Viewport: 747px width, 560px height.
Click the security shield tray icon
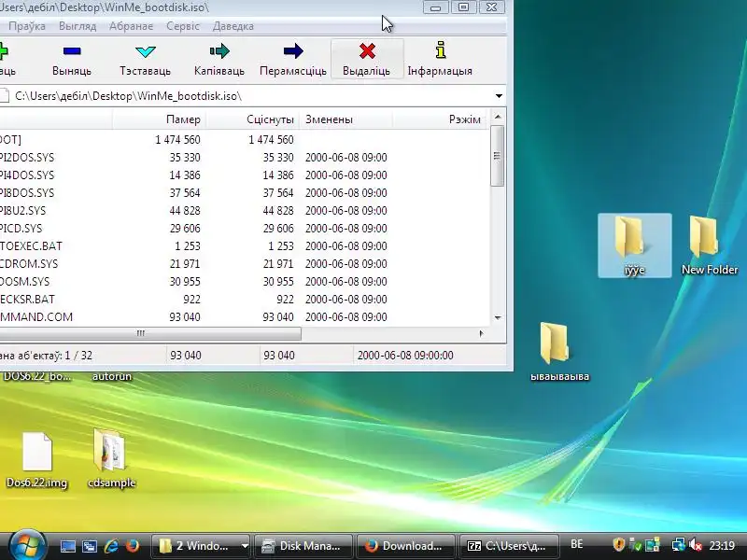point(618,545)
